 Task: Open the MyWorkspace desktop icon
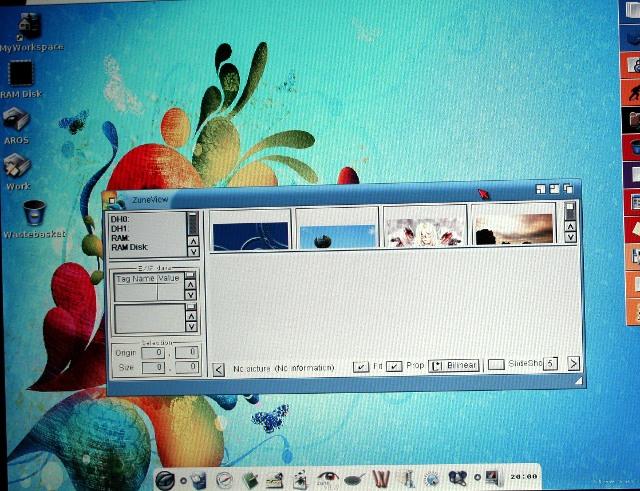tap(29, 27)
